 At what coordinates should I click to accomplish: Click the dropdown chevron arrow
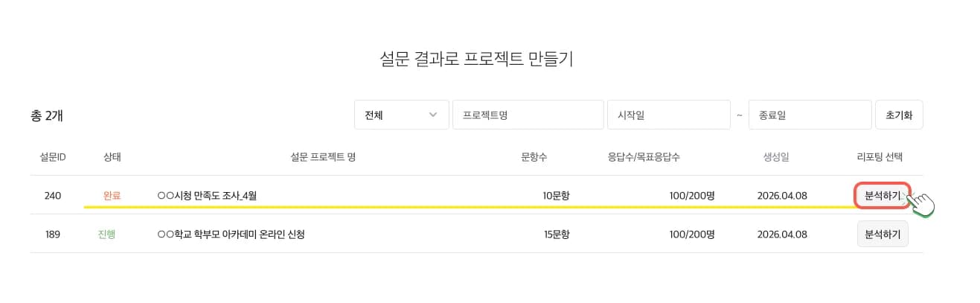[x=434, y=115]
